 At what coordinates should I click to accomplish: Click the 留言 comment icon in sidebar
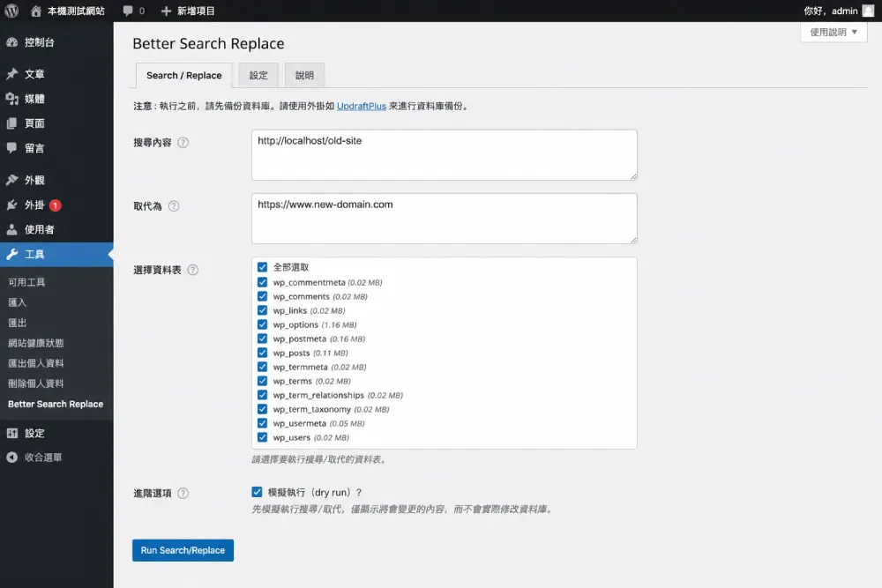point(11,148)
